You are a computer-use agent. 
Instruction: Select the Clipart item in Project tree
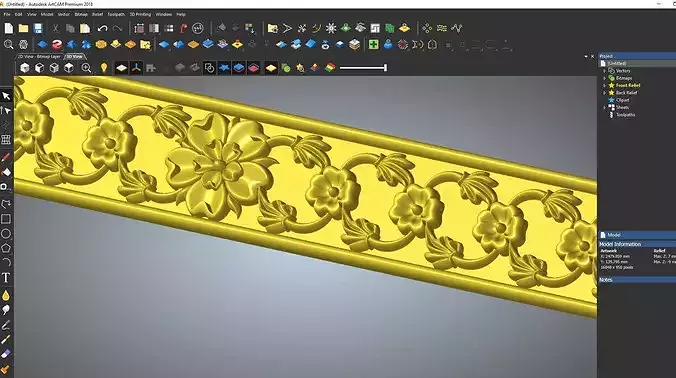point(623,100)
